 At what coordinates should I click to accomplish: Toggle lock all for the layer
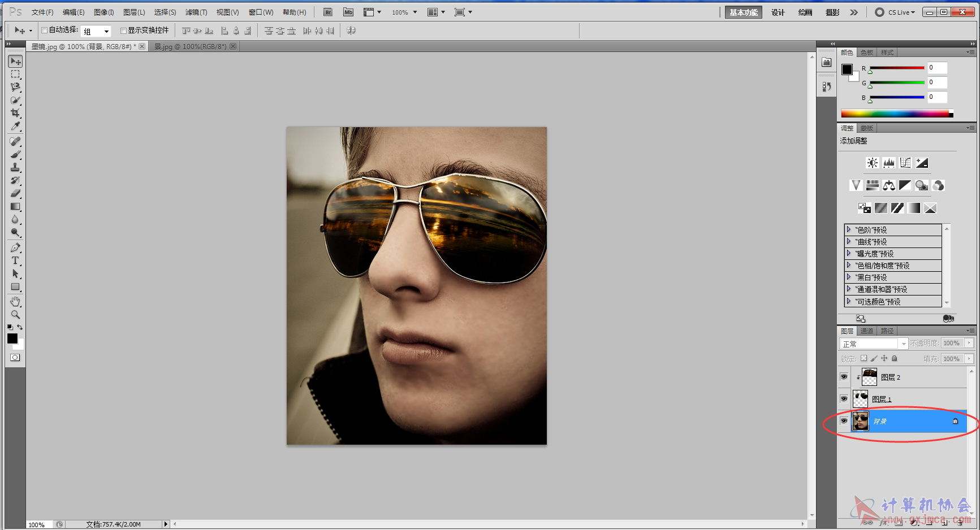point(894,358)
